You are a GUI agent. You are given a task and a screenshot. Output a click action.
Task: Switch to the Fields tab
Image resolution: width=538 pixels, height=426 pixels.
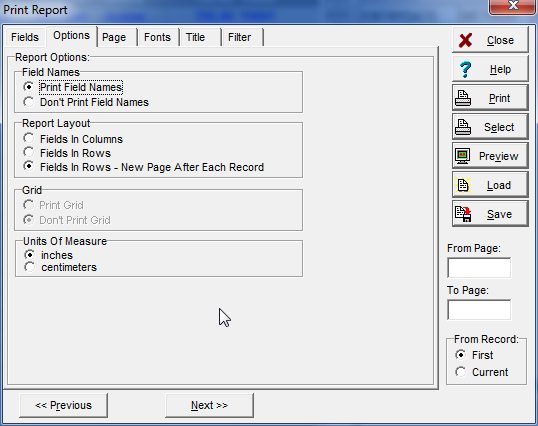25,37
